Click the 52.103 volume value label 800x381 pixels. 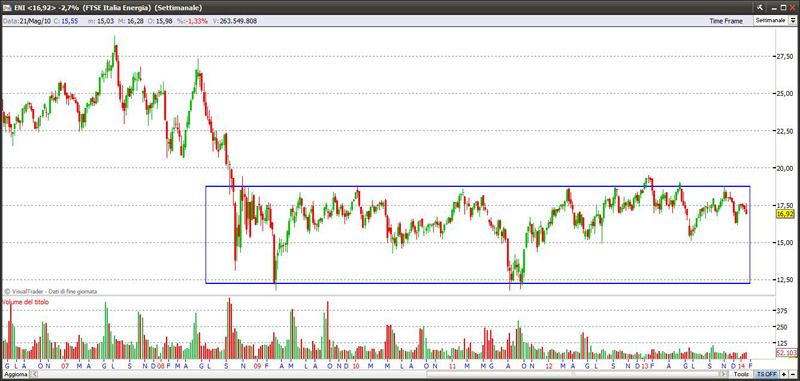787,352
